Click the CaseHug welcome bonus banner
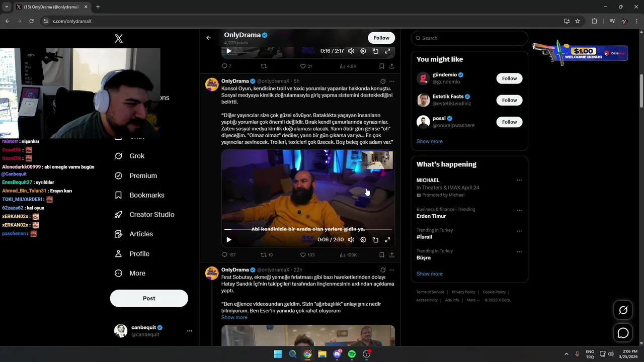Image resolution: width=644 pixels, height=362 pixels. tap(580, 53)
